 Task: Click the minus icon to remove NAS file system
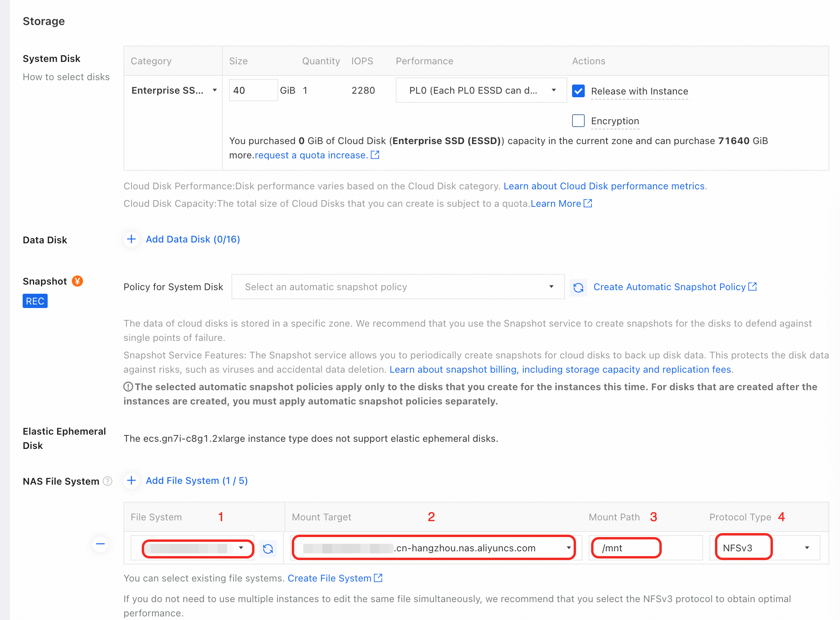pos(100,544)
